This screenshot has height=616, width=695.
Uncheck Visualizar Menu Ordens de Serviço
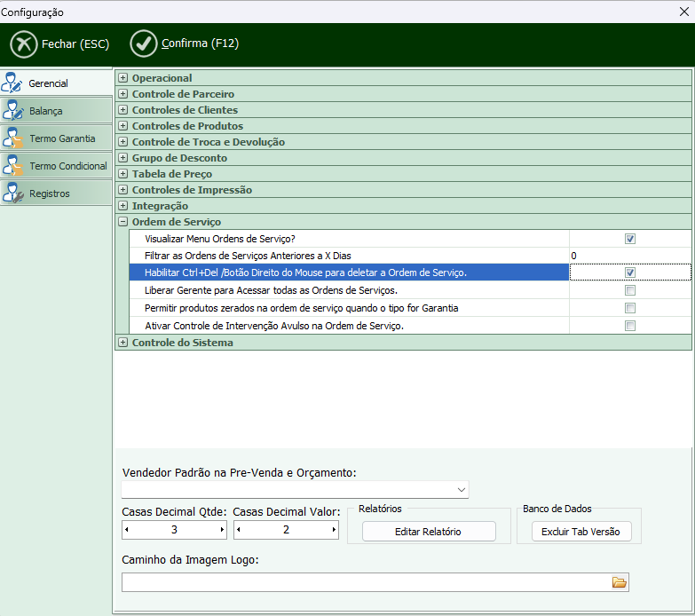point(630,239)
